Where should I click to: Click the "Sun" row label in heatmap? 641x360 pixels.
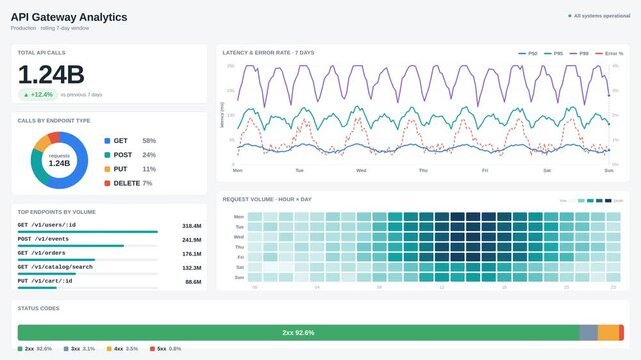click(x=240, y=277)
